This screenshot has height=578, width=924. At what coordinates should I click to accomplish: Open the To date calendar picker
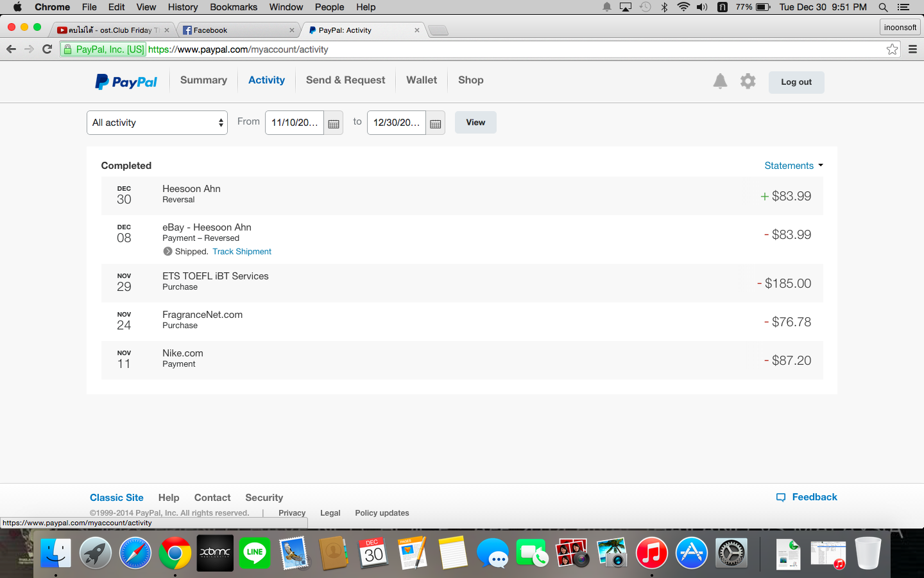click(436, 123)
